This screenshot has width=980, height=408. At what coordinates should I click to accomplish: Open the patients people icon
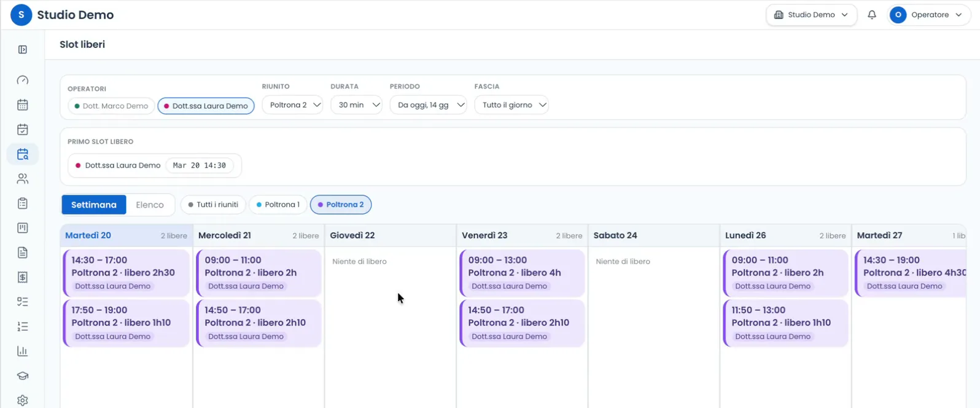pyautogui.click(x=23, y=179)
